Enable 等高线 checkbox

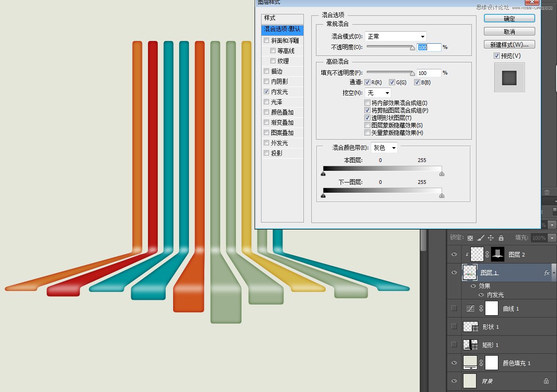[273, 51]
